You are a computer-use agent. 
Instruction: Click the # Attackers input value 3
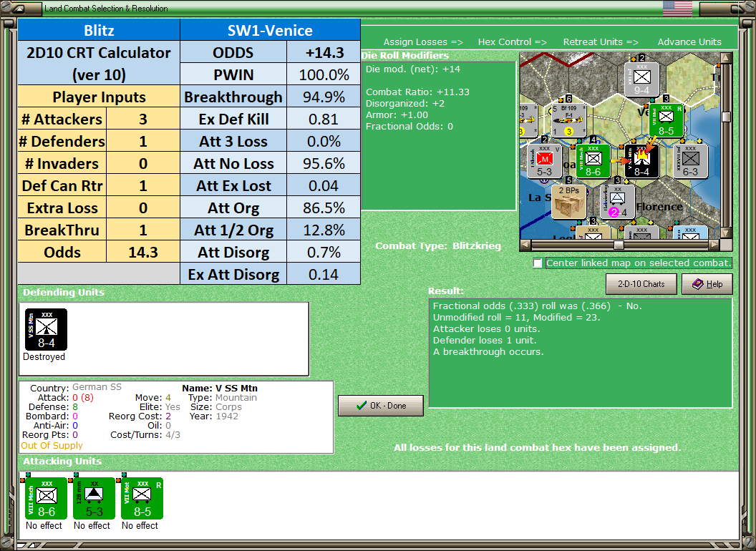point(142,119)
